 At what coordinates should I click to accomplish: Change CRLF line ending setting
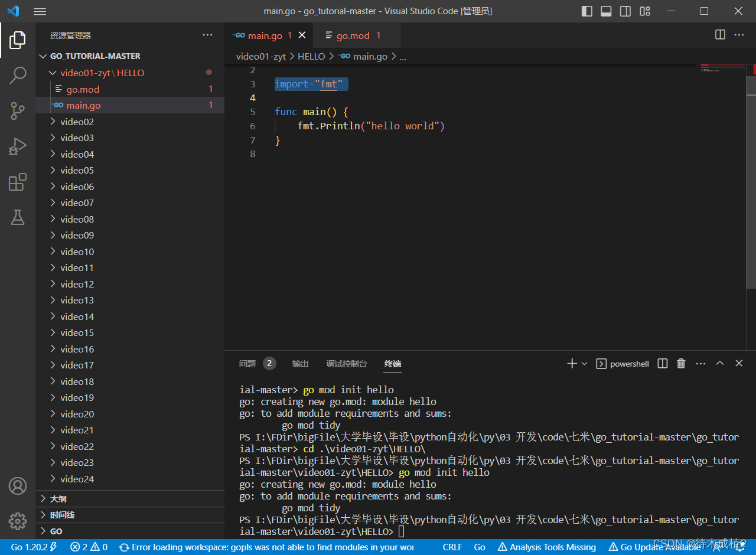pyautogui.click(x=452, y=547)
